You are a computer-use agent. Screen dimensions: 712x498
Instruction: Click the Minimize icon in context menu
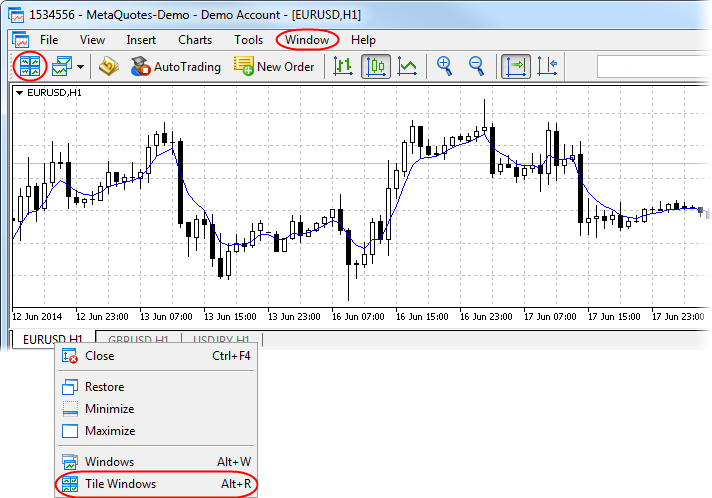[x=70, y=409]
